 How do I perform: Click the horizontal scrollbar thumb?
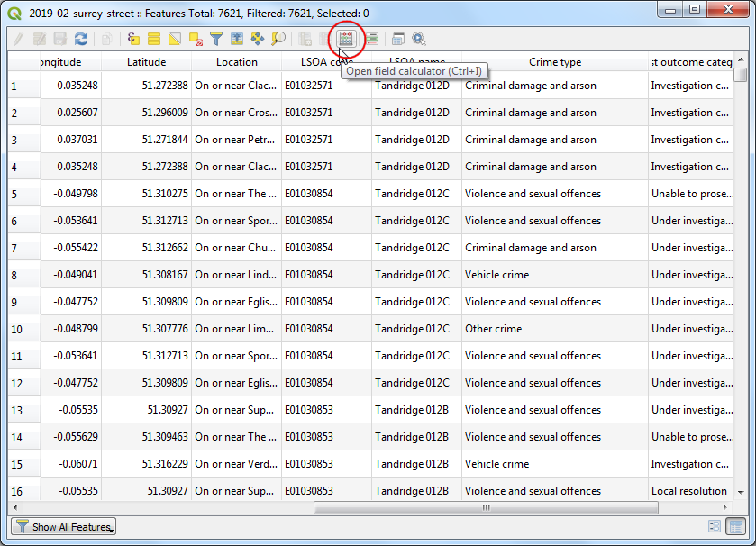pyautogui.click(x=485, y=507)
